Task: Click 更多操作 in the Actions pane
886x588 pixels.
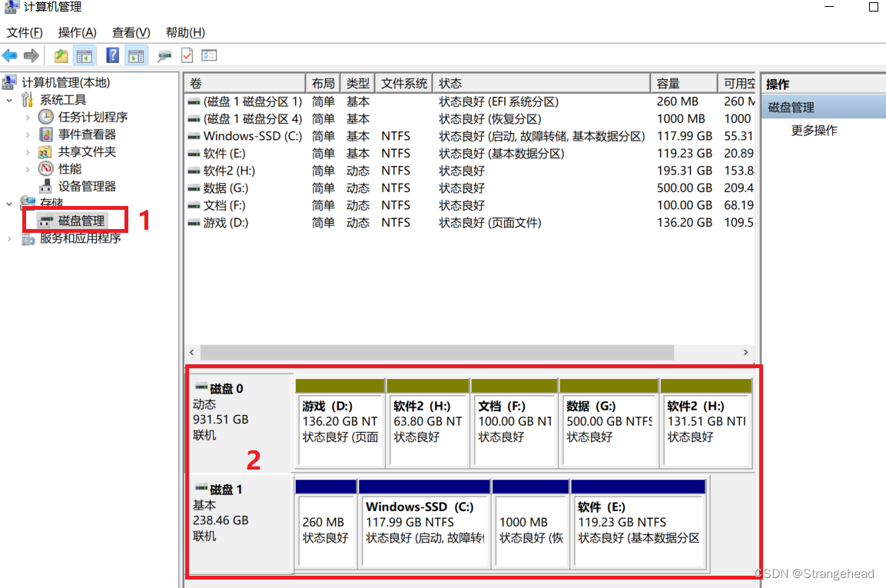Action: (x=814, y=131)
